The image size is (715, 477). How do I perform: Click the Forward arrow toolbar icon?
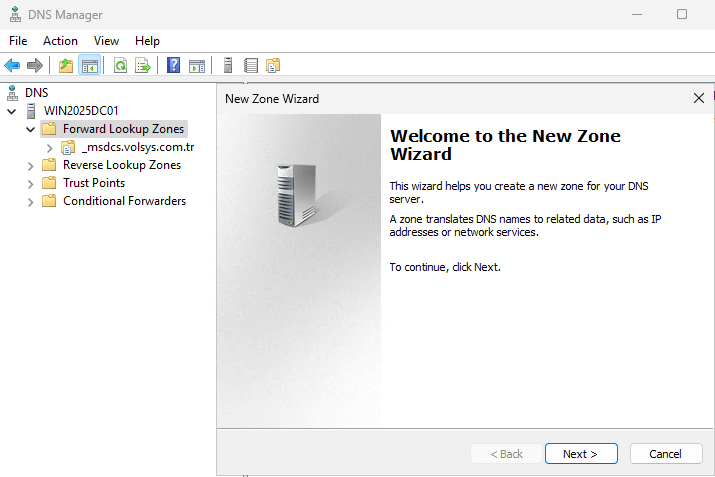[35, 66]
